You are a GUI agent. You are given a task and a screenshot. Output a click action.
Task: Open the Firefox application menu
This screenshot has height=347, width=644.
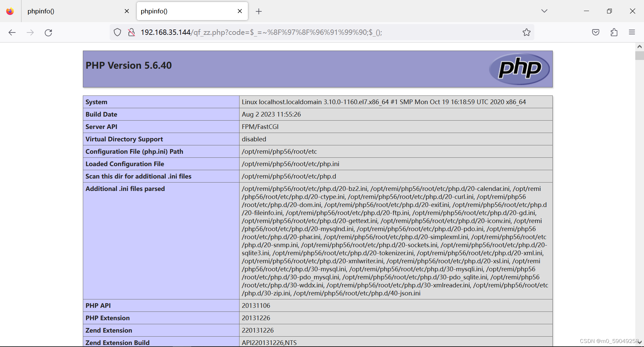pyautogui.click(x=632, y=32)
